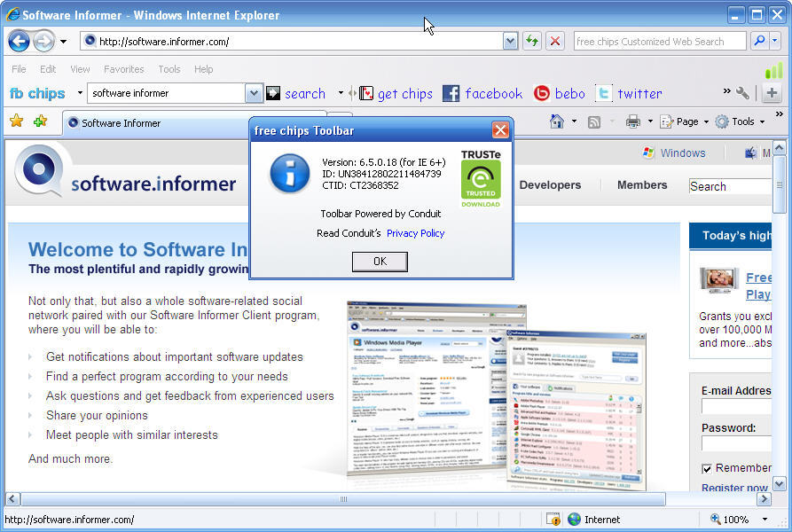Open the twitter toolbar shortcut
The image size is (792, 532).
click(629, 93)
